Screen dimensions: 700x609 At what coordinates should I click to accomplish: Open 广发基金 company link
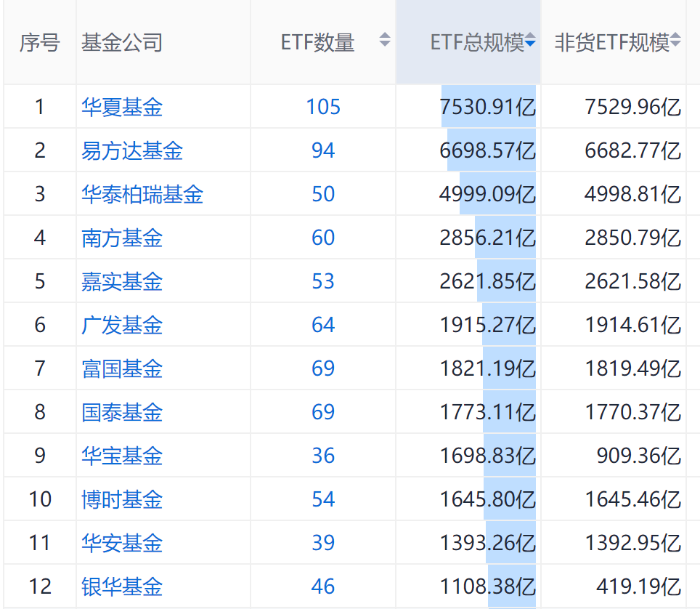122,325
